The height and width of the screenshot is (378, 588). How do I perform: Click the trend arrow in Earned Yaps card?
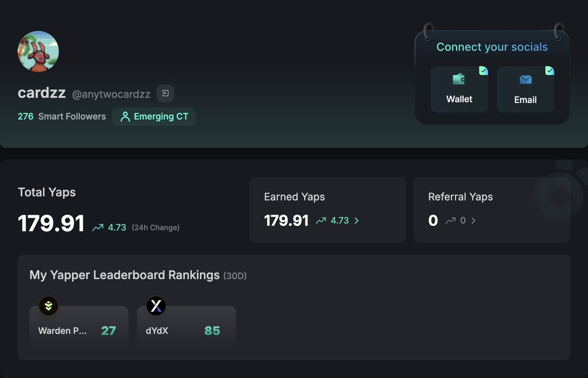(321, 221)
